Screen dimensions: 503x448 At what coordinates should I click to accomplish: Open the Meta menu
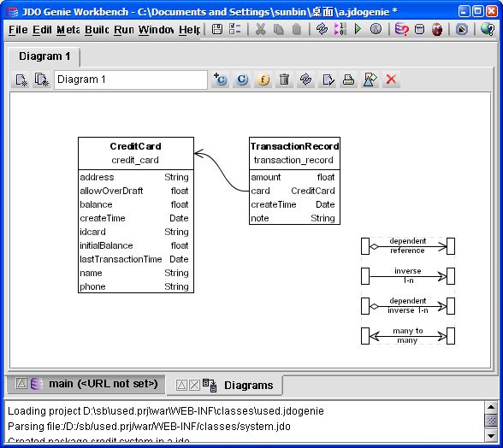point(68,30)
